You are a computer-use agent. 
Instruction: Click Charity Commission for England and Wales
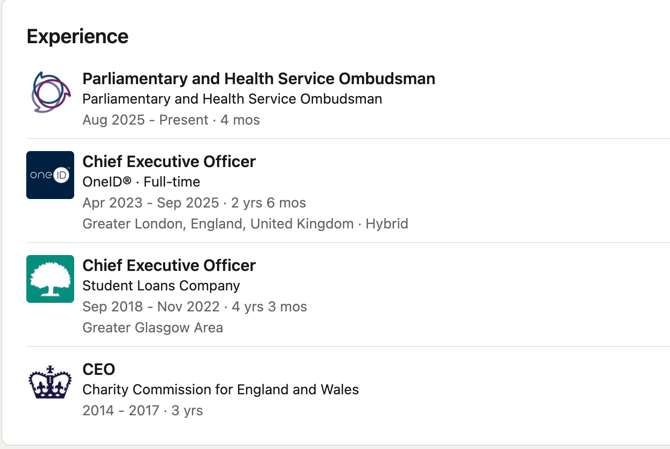(220, 390)
